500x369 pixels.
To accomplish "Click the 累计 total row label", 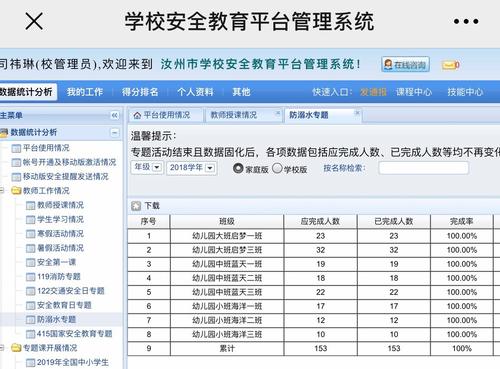I will pos(227,348).
